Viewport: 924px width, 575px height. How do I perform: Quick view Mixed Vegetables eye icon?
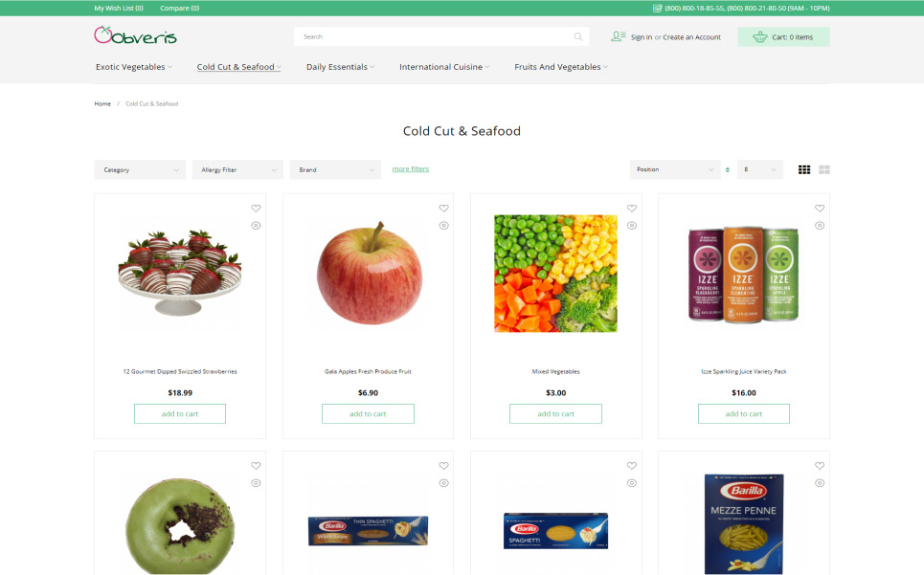tap(632, 226)
